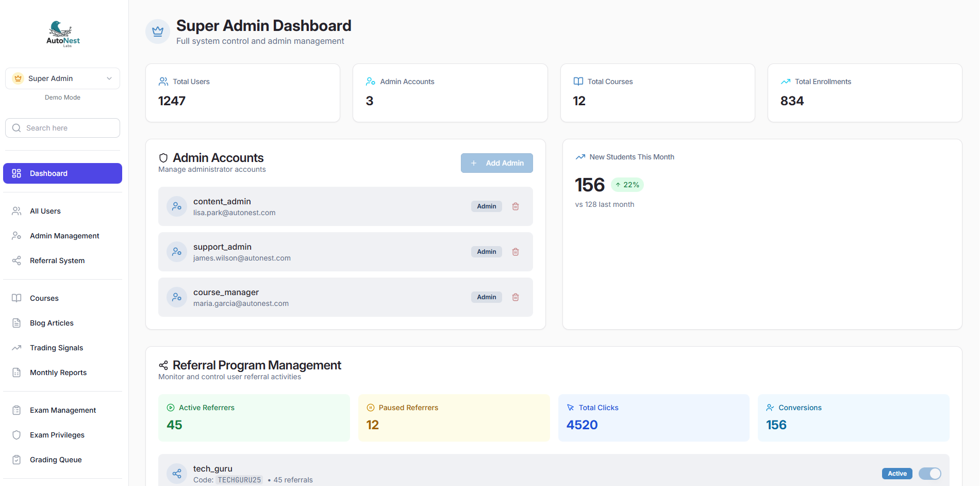Toggle the tech_guru referral active switch
Viewport: 980px width, 486px height.
pos(930,474)
